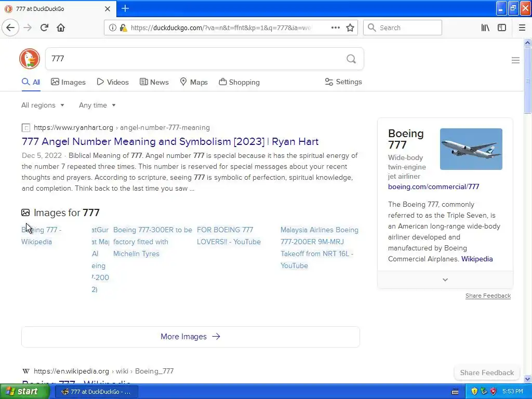Screen dimensions: 532x399
Task: Click the 5:53 PM taskbar clock
Action: coord(513,392)
